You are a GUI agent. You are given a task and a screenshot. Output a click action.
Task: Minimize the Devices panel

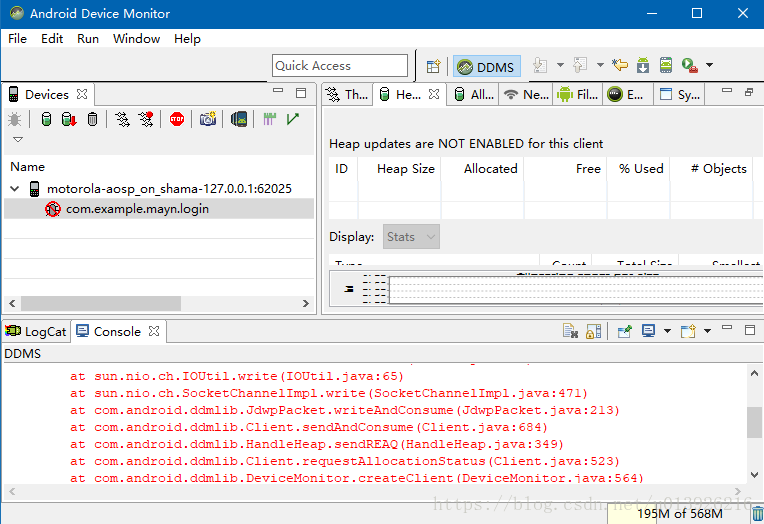[278, 91]
